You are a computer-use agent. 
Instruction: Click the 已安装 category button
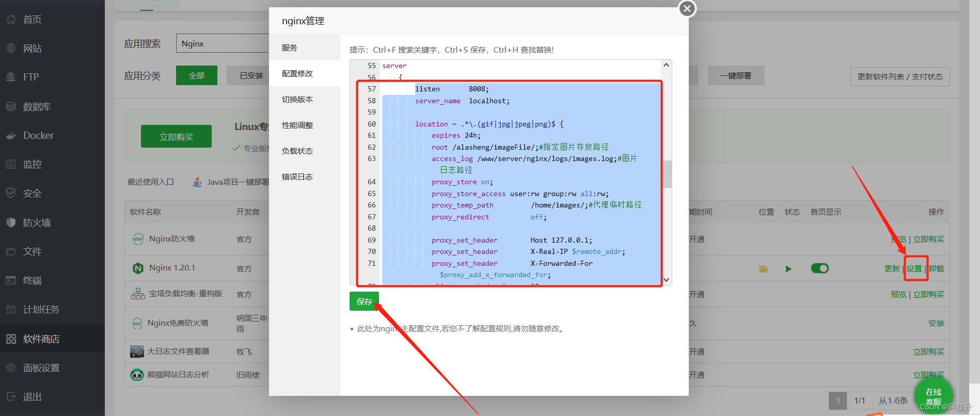(x=248, y=75)
